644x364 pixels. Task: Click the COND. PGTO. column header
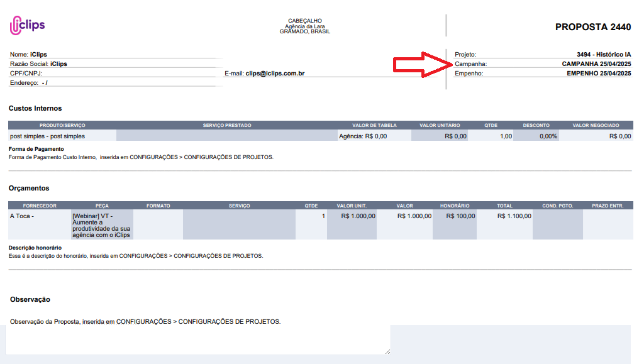[x=557, y=206]
